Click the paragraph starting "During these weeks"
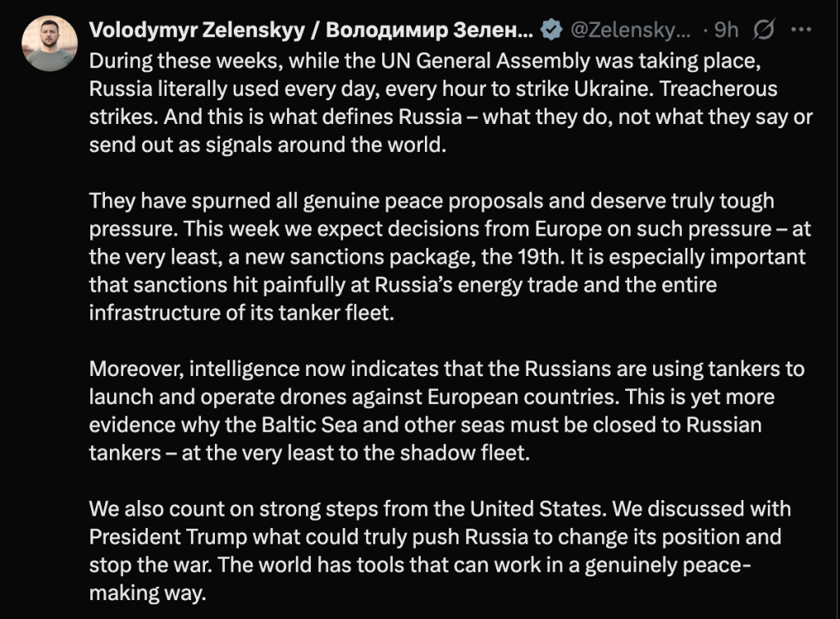Screen dimensions: 840x619 [450, 102]
